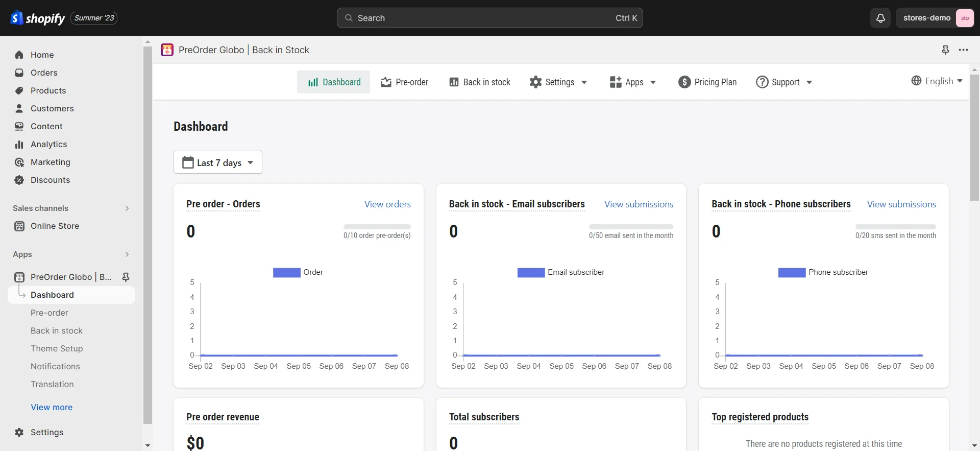980x451 pixels.
Task: Toggle the Phone subscriber legend swatch
Action: coord(792,273)
